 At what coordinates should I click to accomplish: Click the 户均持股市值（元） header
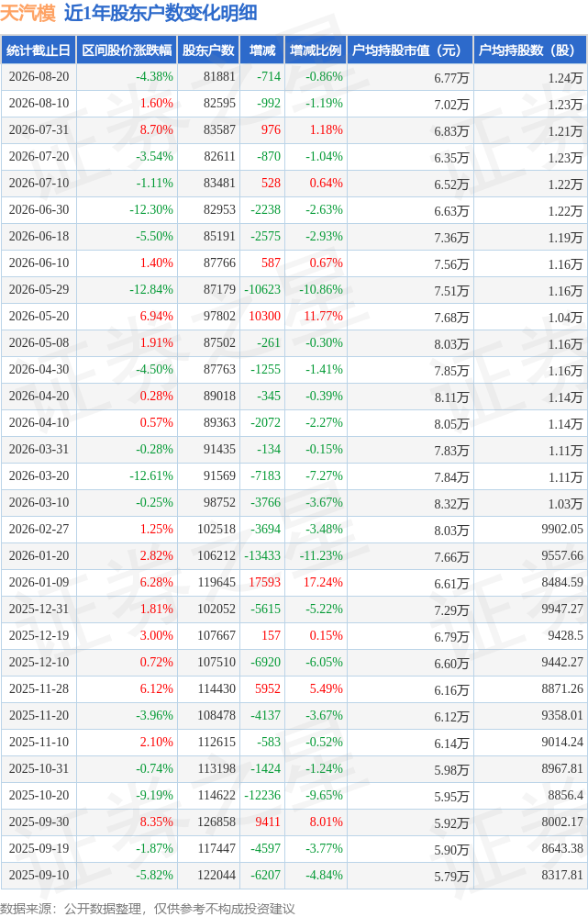pyautogui.click(x=410, y=50)
